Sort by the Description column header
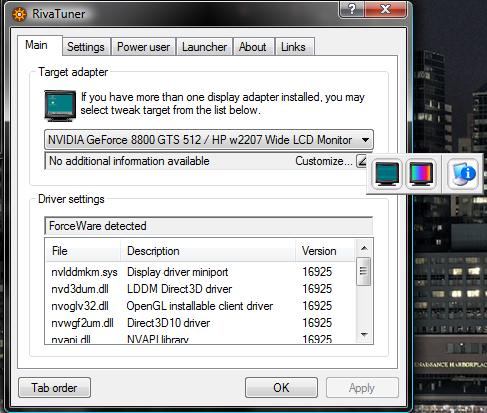This screenshot has height=413, width=487. [208, 251]
